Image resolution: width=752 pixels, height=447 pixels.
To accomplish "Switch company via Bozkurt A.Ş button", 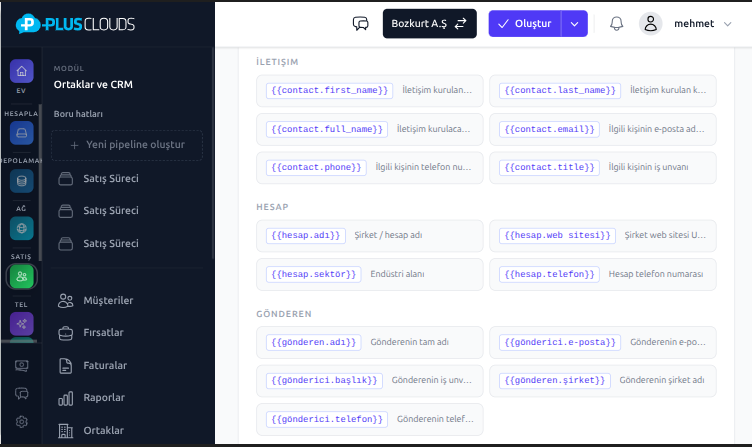I will click(430, 24).
